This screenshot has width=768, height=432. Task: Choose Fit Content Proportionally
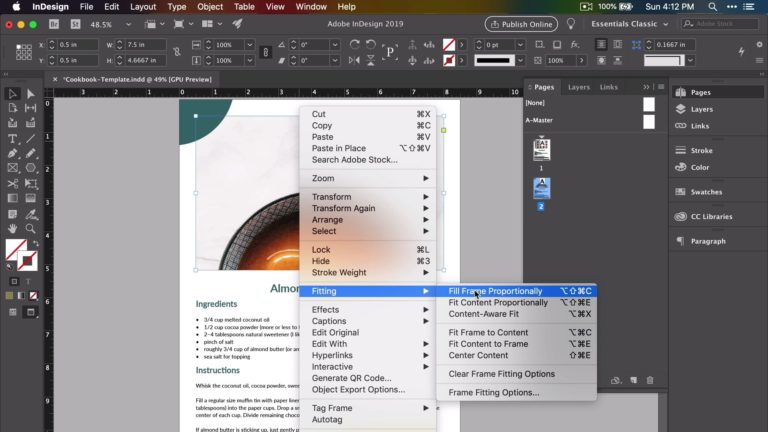pyautogui.click(x=516, y=302)
